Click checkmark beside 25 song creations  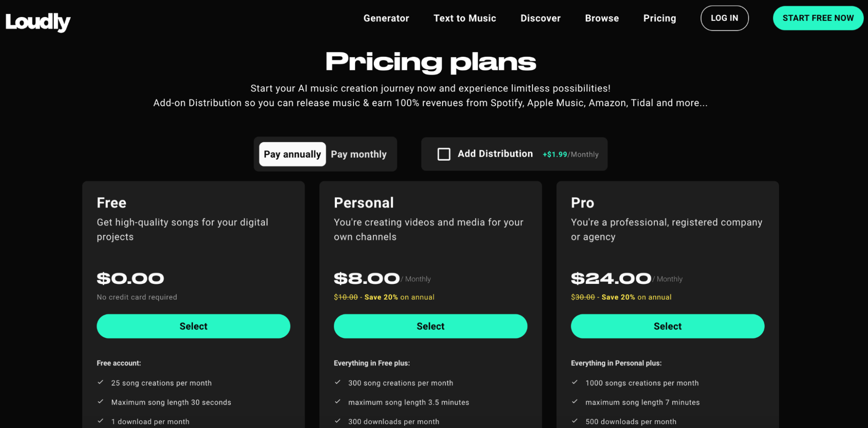(101, 382)
